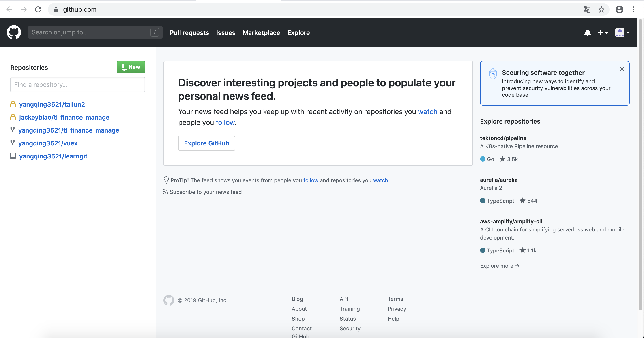Click the Explore more link

click(499, 265)
